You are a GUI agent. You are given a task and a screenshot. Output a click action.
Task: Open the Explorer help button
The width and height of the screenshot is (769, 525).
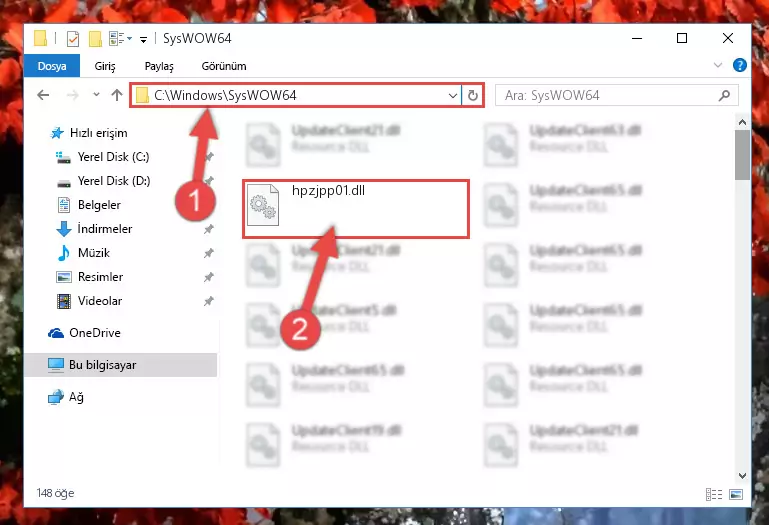tap(740, 65)
